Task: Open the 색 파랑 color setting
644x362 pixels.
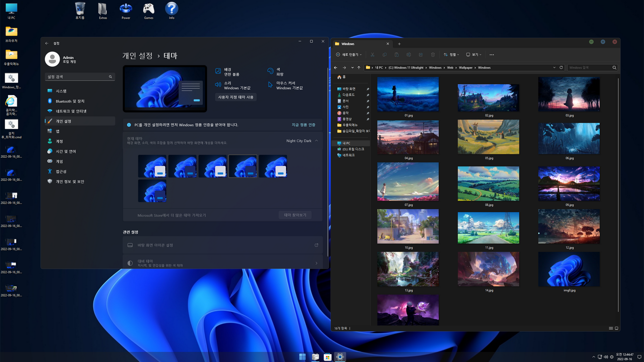Action: (x=275, y=72)
